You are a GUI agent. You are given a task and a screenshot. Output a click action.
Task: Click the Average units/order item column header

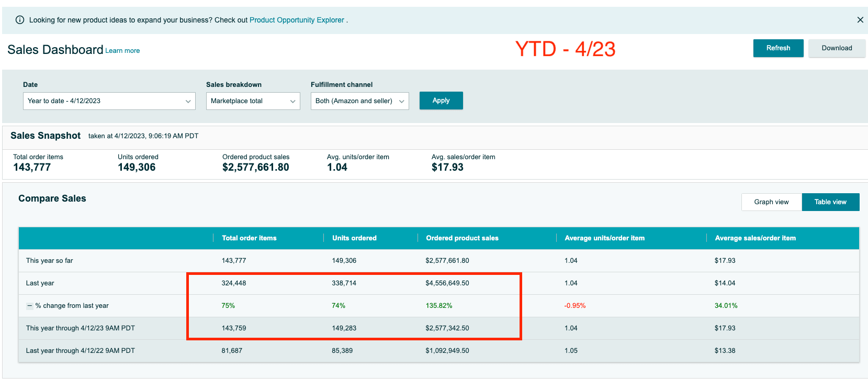click(x=604, y=238)
